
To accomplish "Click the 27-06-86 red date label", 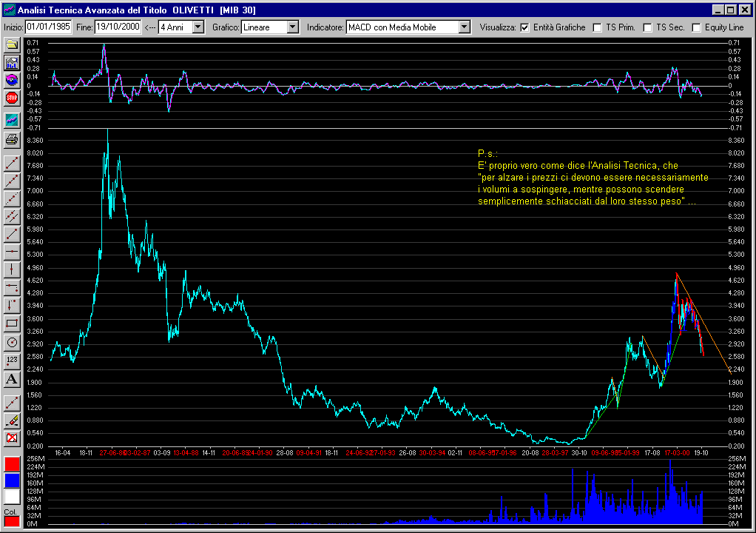I will pos(112,453).
